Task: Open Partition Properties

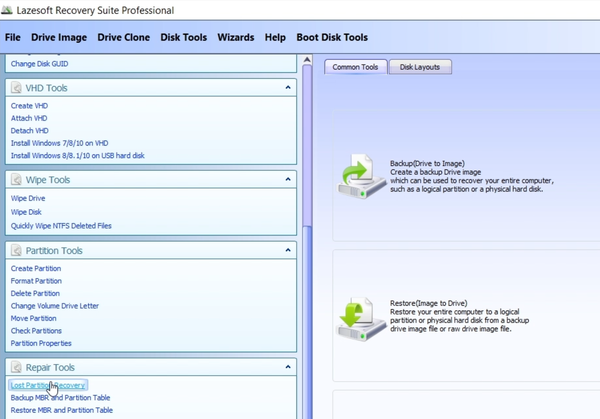Action: (x=41, y=343)
